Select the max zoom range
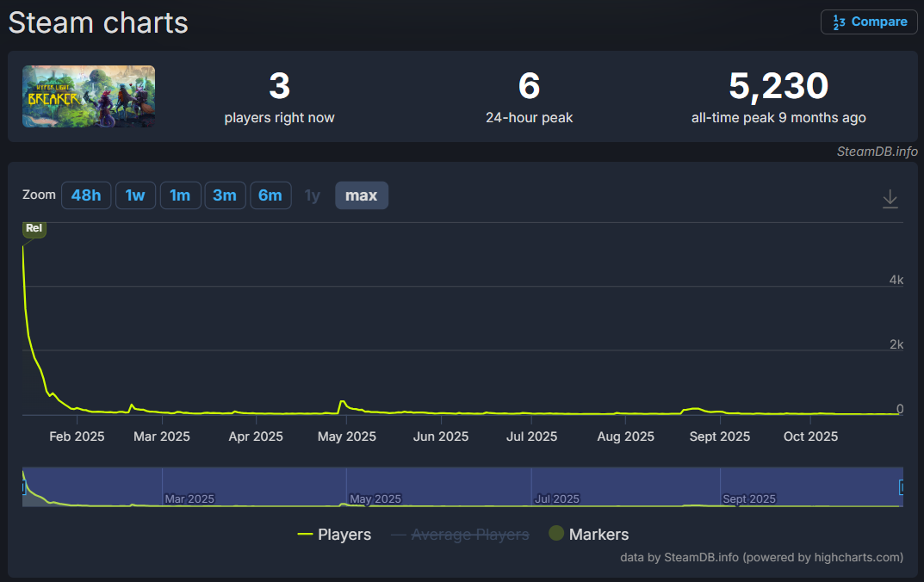This screenshot has width=924, height=582. pos(361,195)
